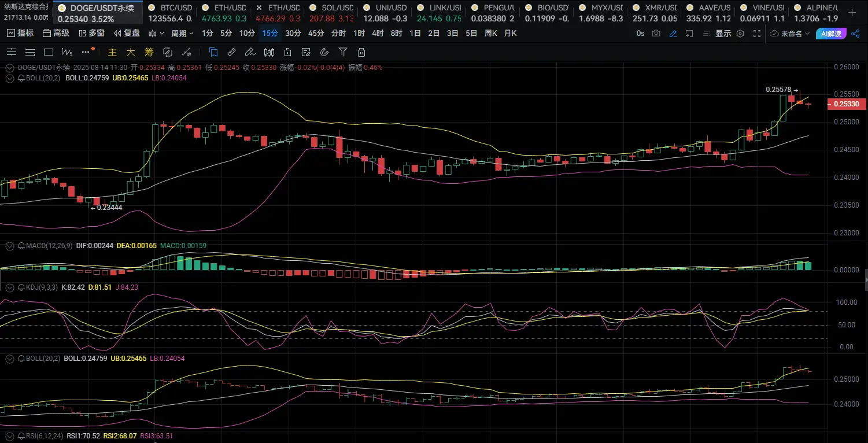Click the add-window crop icon
Screen dimensions: 868x443
tap(690, 34)
